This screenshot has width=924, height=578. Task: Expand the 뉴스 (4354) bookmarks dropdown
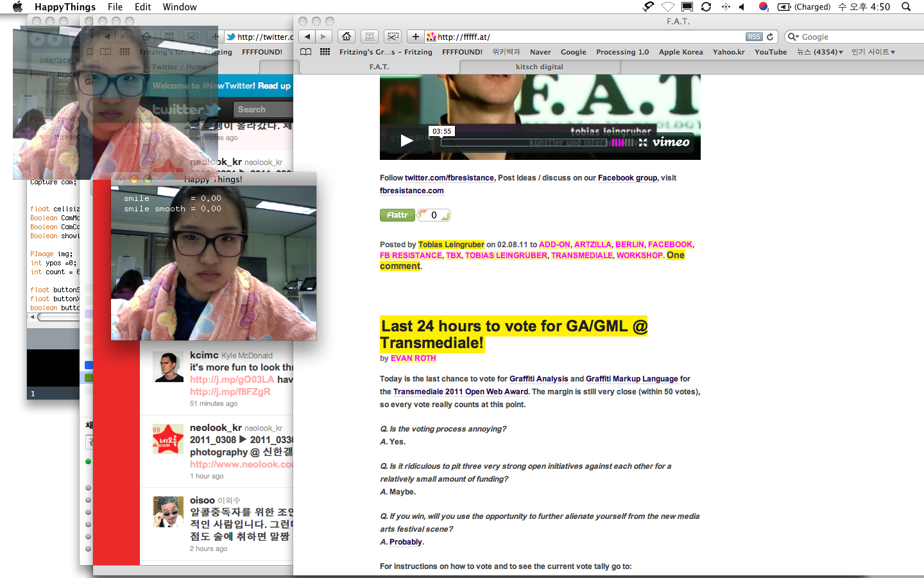820,52
